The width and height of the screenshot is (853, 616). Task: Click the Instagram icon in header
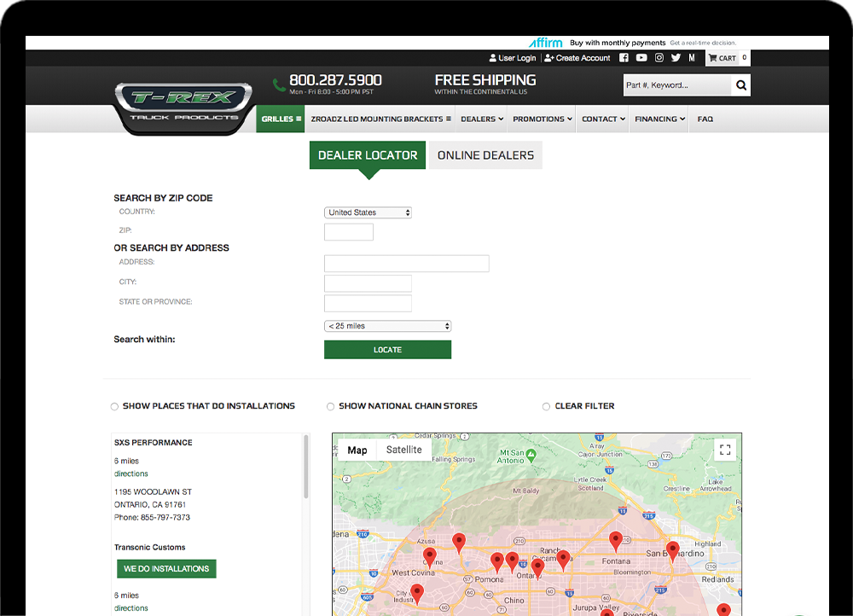coord(659,58)
